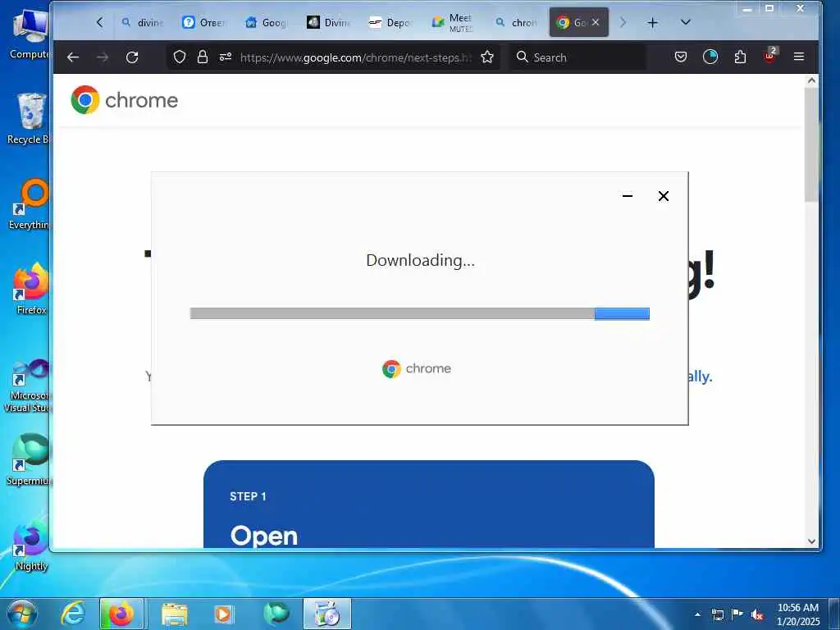The width and height of the screenshot is (840, 630).
Task: Open the Extensions puzzle icon
Action: tap(741, 57)
